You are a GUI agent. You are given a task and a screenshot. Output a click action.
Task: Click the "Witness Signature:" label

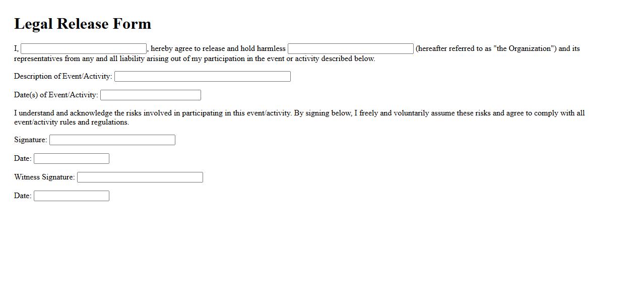pyautogui.click(x=44, y=177)
